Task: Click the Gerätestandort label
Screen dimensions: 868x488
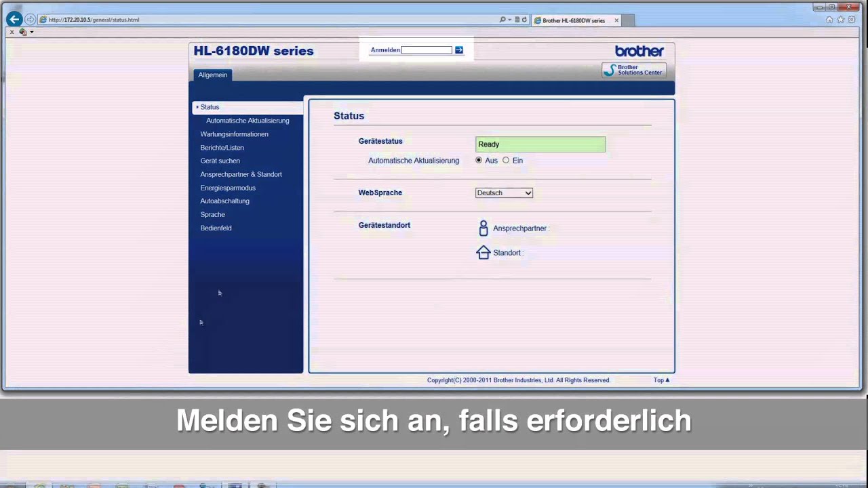Action: tap(384, 225)
